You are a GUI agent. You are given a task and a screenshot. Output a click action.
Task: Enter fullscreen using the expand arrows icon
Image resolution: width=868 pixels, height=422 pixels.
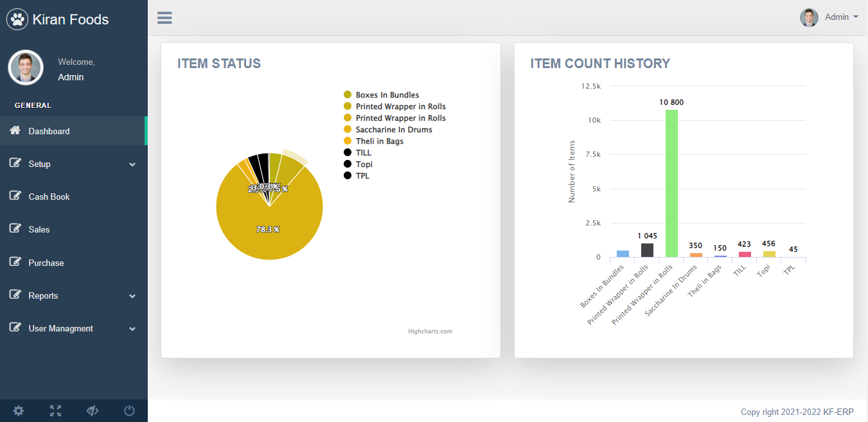55,410
